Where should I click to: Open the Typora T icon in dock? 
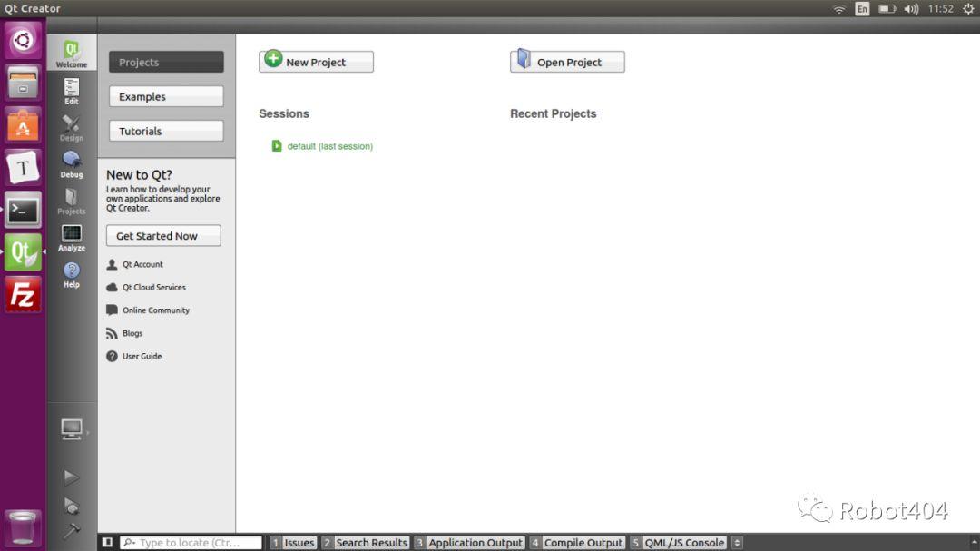[x=23, y=168]
